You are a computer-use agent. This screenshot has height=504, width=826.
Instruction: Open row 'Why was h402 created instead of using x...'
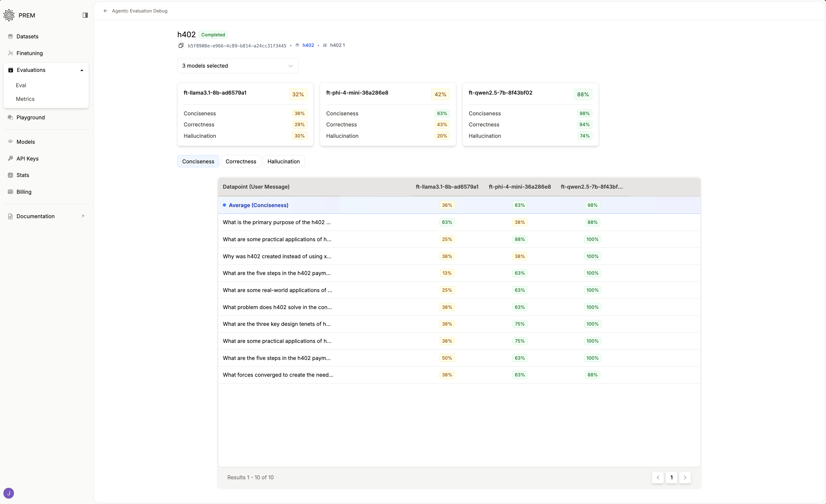459,256
